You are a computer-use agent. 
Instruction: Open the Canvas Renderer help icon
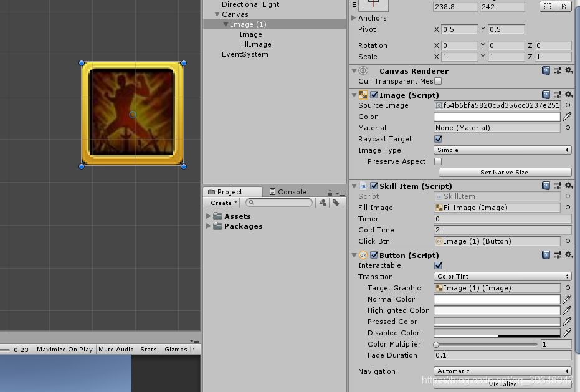coord(546,70)
